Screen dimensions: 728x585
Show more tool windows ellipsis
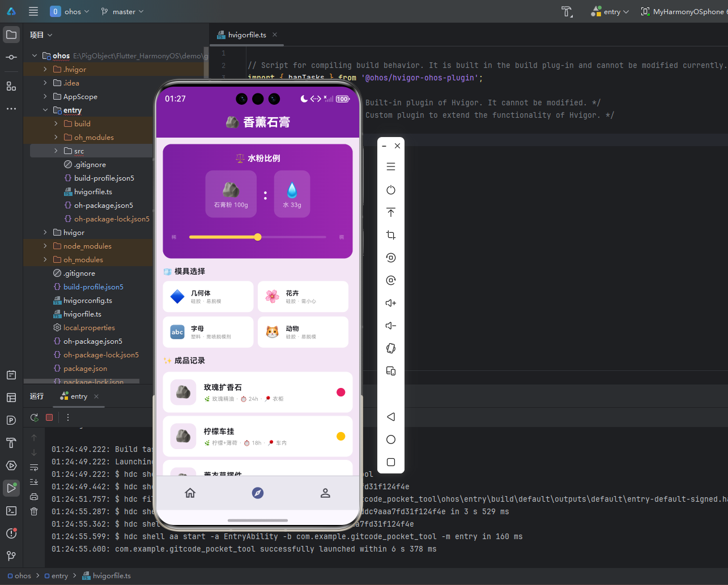click(x=11, y=109)
